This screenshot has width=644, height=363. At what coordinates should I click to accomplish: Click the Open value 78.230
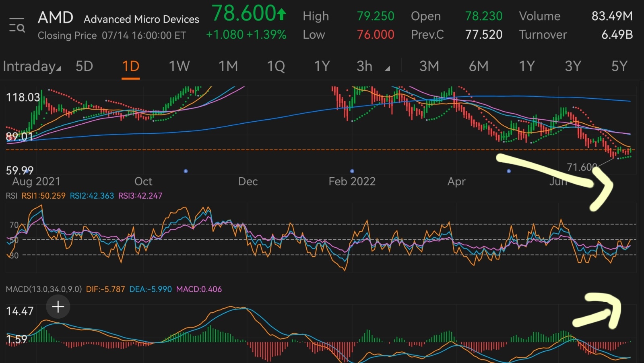pyautogui.click(x=484, y=16)
